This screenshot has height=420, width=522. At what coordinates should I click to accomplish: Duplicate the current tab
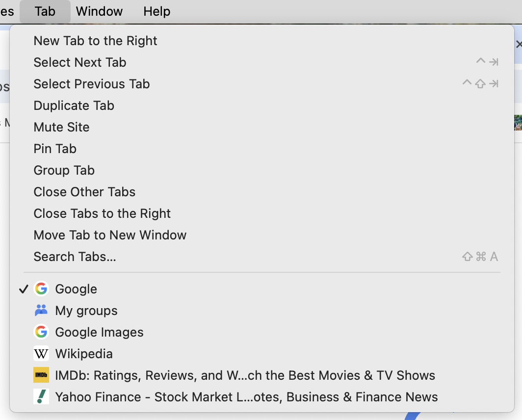(74, 105)
